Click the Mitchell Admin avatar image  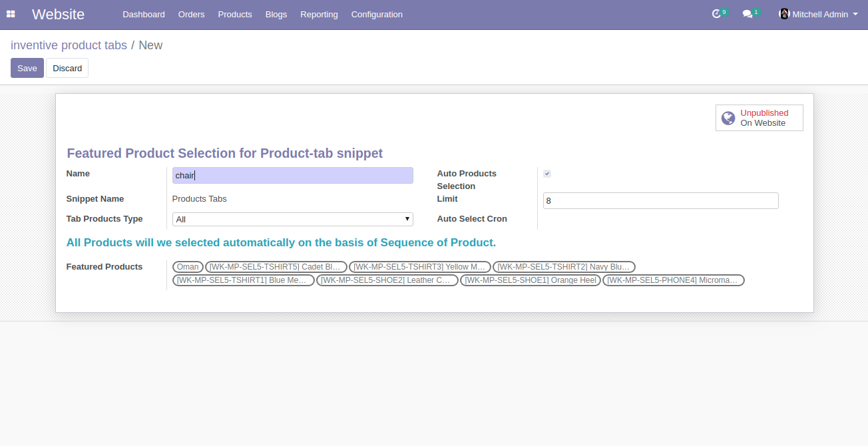[784, 14]
